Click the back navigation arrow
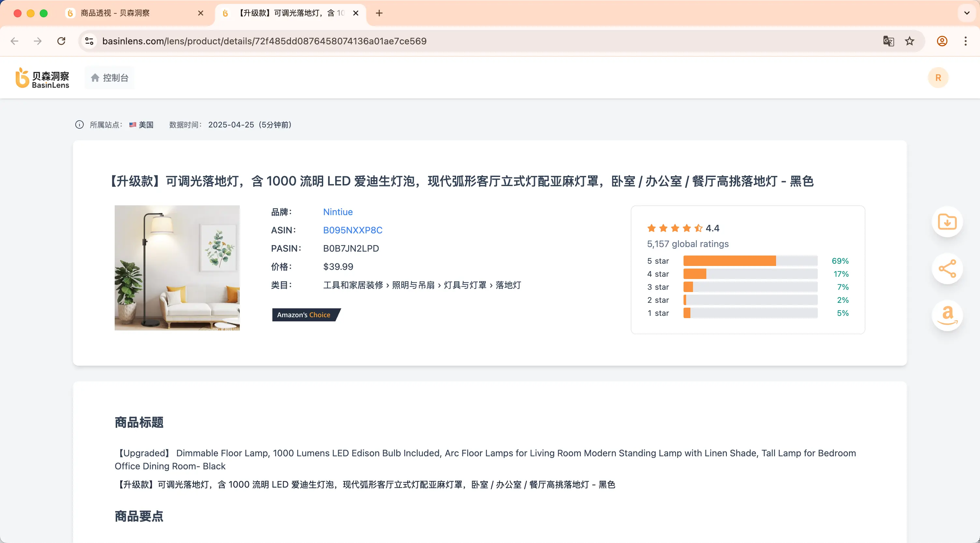The image size is (980, 543). (14, 41)
